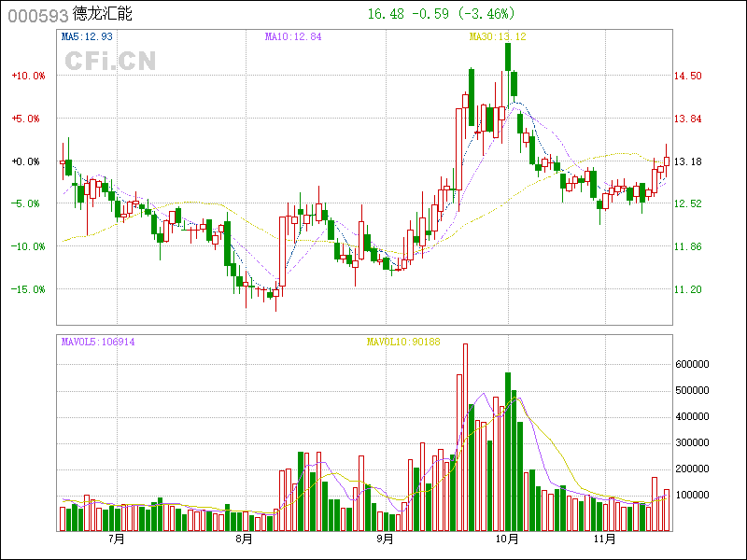
Task: Click the 14.50 price axis label
Action: 687,77
